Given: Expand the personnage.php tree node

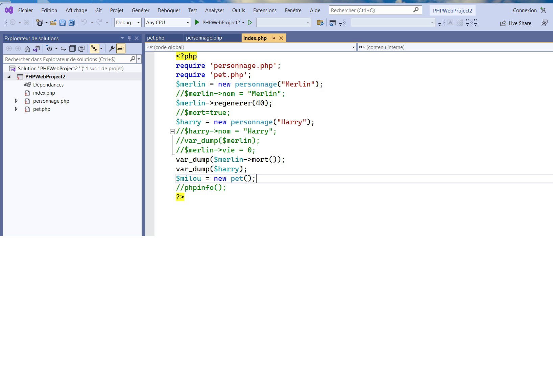Looking at the screenshot, I should click(16, 101).
